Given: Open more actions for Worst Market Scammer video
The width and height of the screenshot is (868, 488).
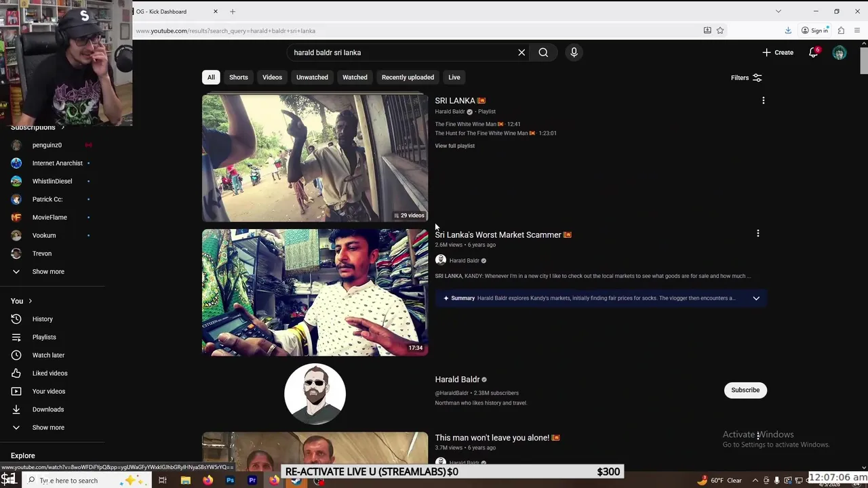Looking at the screenshot, I should [757, 234].
